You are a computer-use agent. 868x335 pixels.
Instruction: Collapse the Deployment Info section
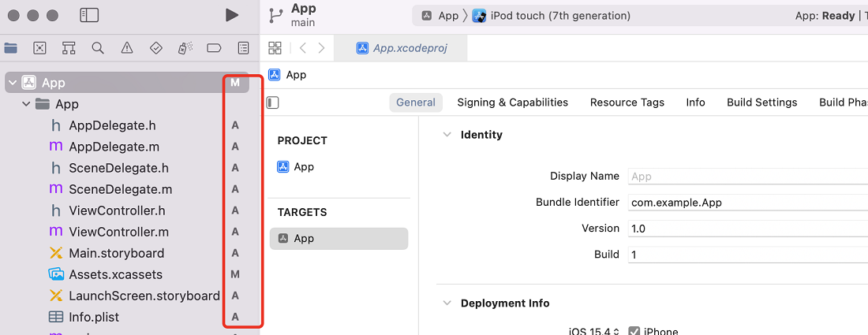(447, 303)
